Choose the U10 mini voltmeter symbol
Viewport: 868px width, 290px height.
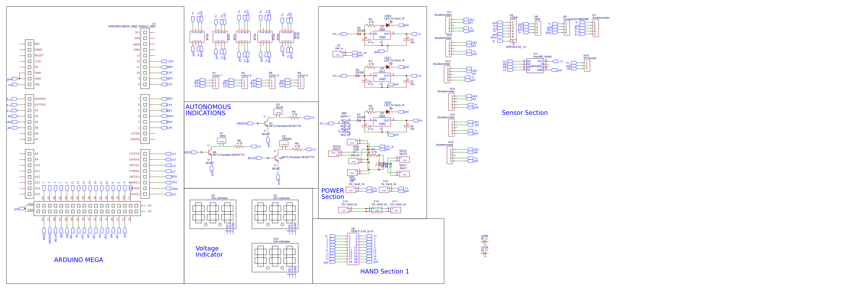[275, 257]
